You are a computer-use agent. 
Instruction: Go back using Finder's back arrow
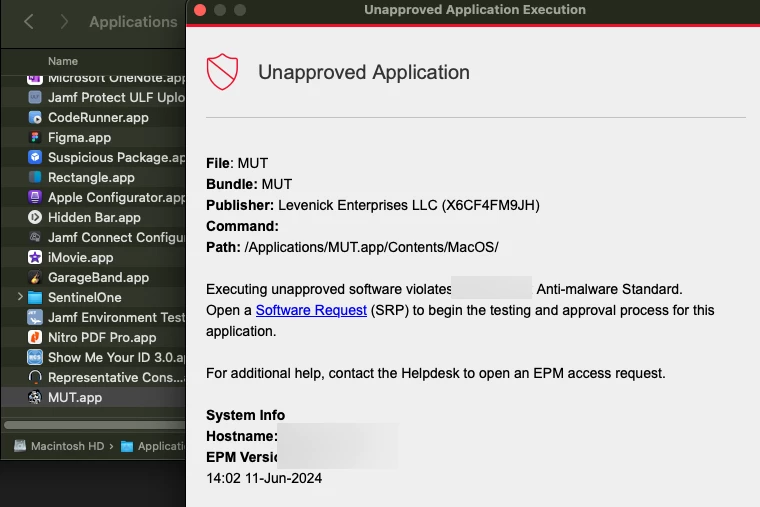[29, 21]
